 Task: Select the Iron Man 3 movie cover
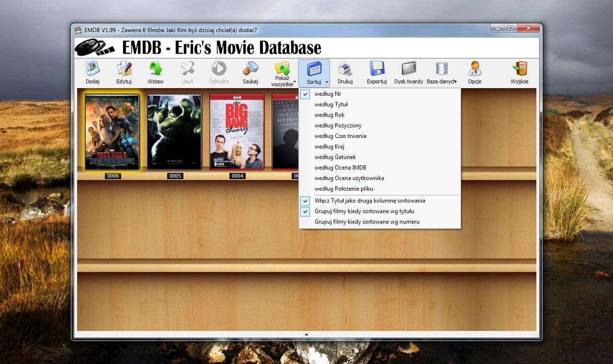[x=113, y=132]
